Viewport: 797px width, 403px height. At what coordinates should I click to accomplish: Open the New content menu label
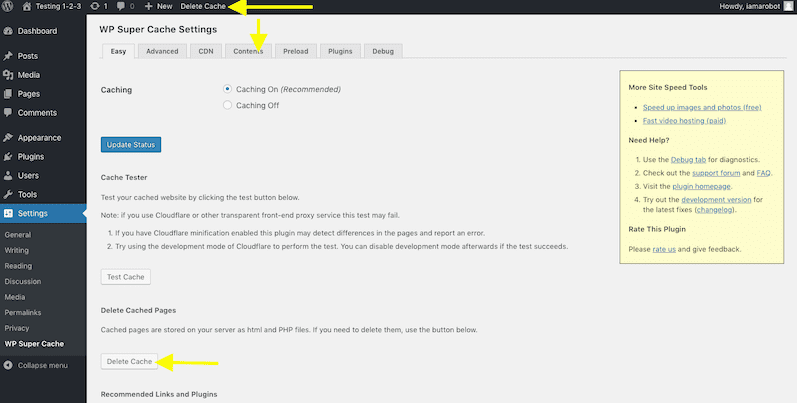tap(165, 7)
